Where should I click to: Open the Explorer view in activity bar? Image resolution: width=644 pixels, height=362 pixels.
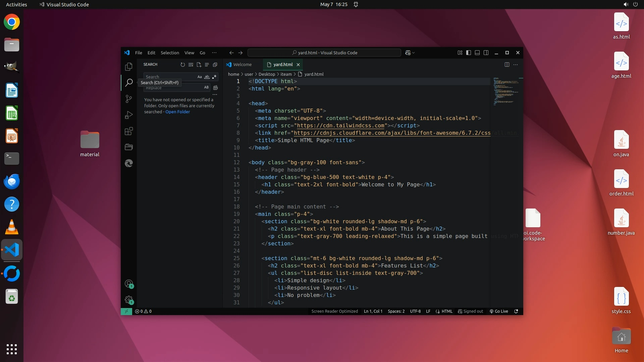[128, 67]
